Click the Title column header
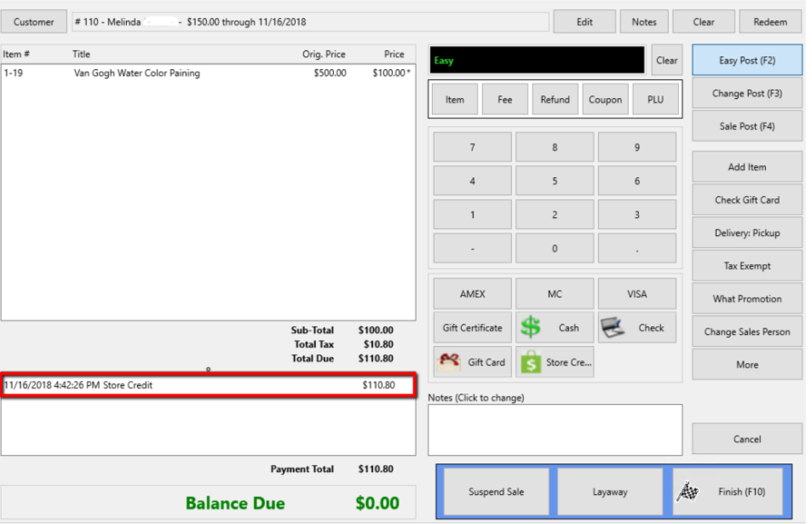Screen dimensions: 812x524 pos(81,54)
